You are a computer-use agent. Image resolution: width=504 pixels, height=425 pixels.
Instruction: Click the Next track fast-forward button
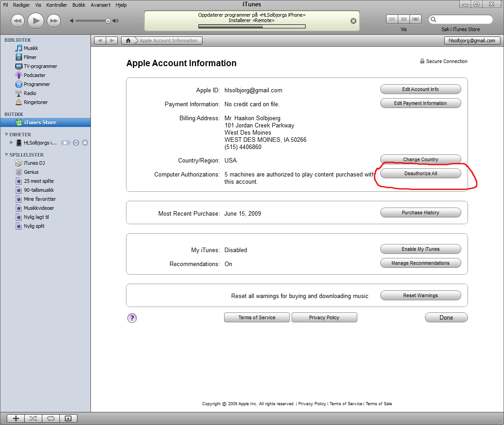pyautogui.click(x=54, y=21)
